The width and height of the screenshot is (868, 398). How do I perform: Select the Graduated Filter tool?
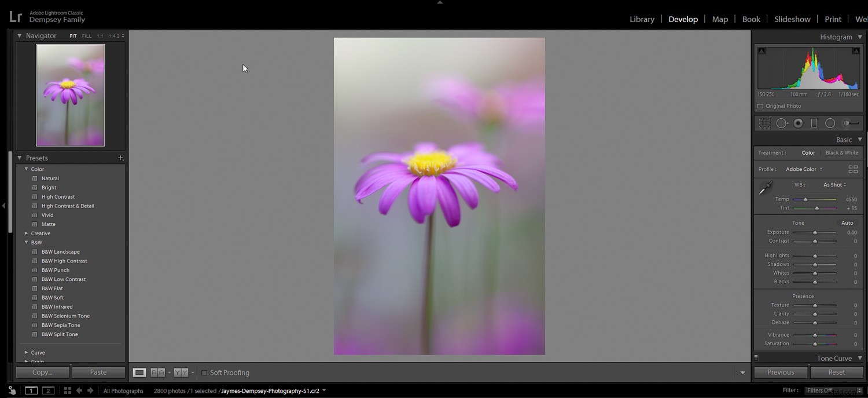pos(814,123)
